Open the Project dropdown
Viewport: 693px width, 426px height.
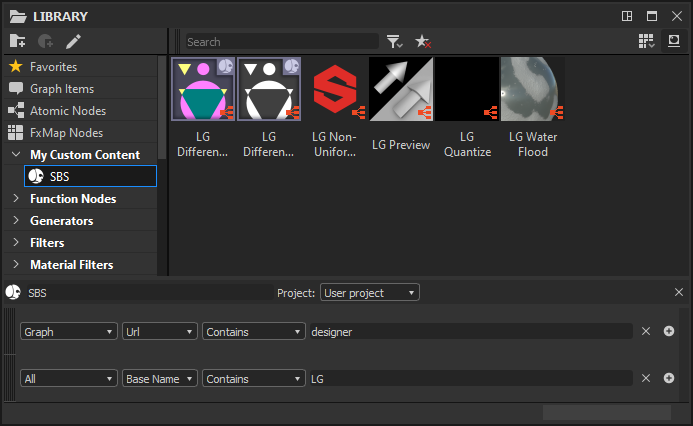[x=369, y=293]
